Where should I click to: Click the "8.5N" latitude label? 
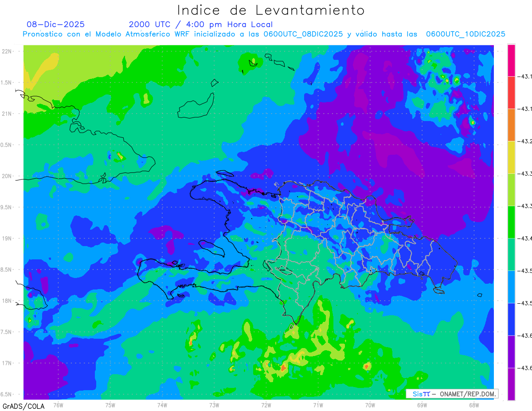tap(7, 270)
